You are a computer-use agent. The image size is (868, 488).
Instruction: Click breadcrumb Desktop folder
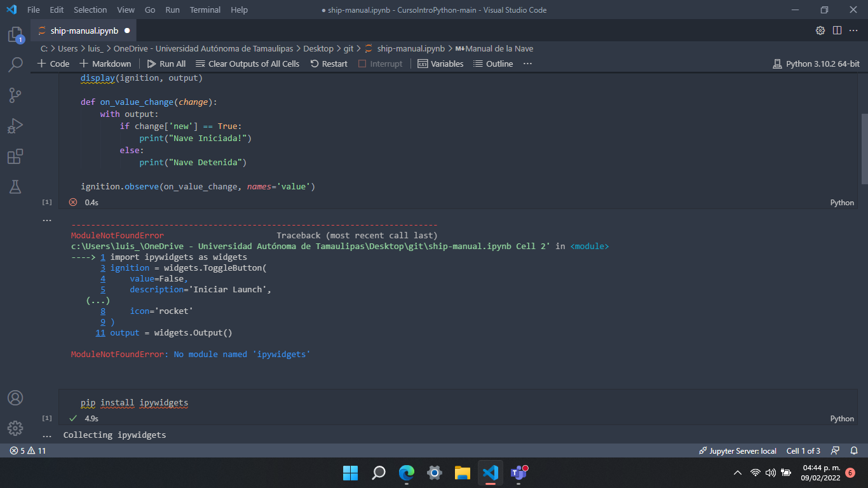(318, 48)
